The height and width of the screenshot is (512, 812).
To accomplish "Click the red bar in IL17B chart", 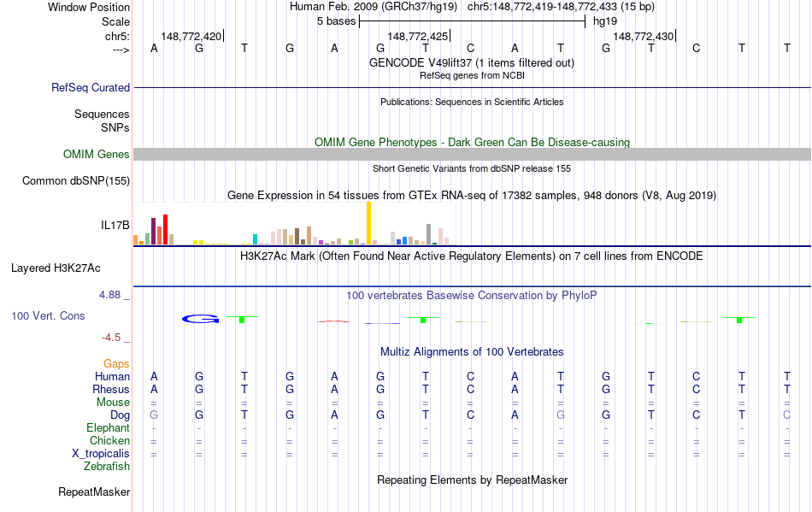I will tap(165, 229).
